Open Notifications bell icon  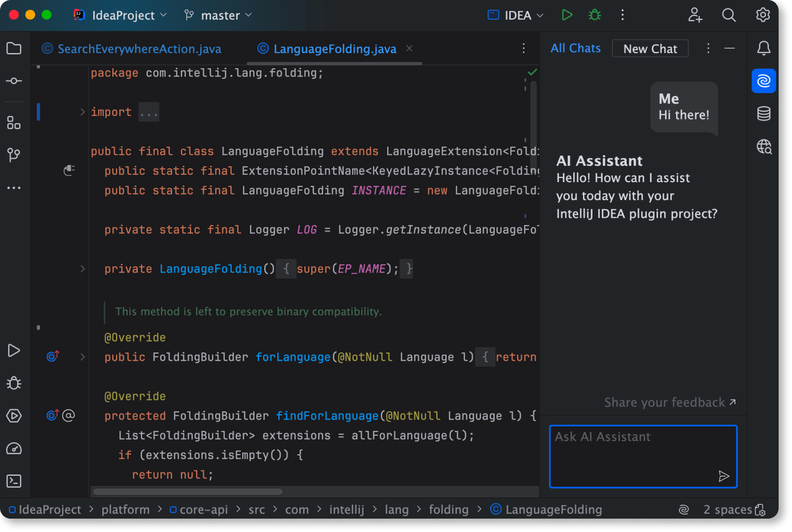[x=763, y=48]
